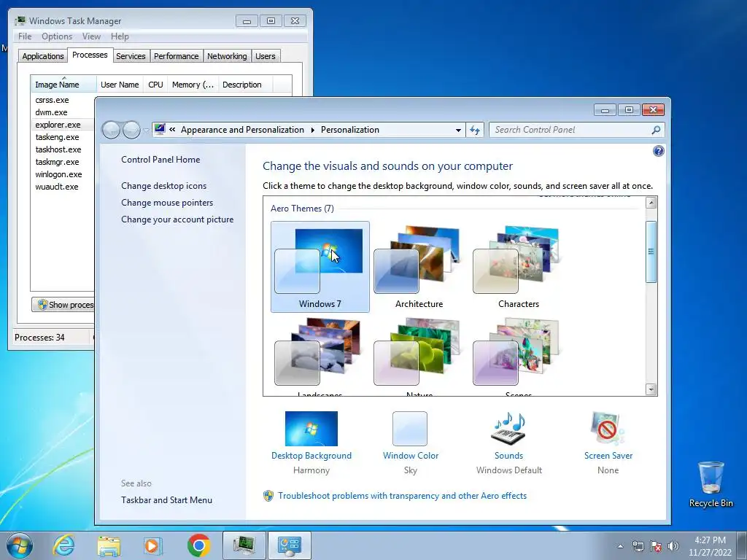The image size is (747, 560).
Task: Sort by Memory column header
Action: click(193, 85)
